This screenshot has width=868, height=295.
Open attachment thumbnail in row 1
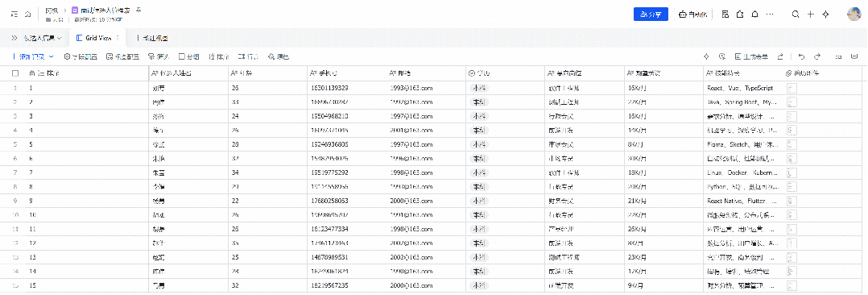coord(791,88)
